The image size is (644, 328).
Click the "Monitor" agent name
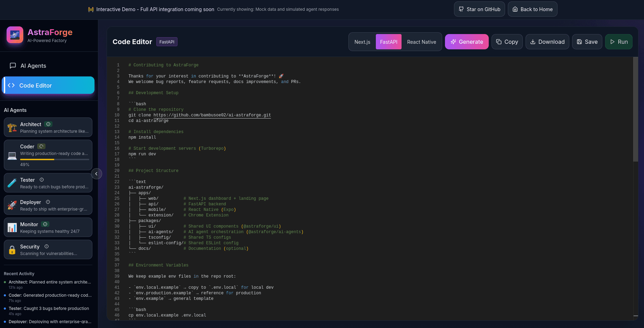pyautogui.click(x=29, y=224)
